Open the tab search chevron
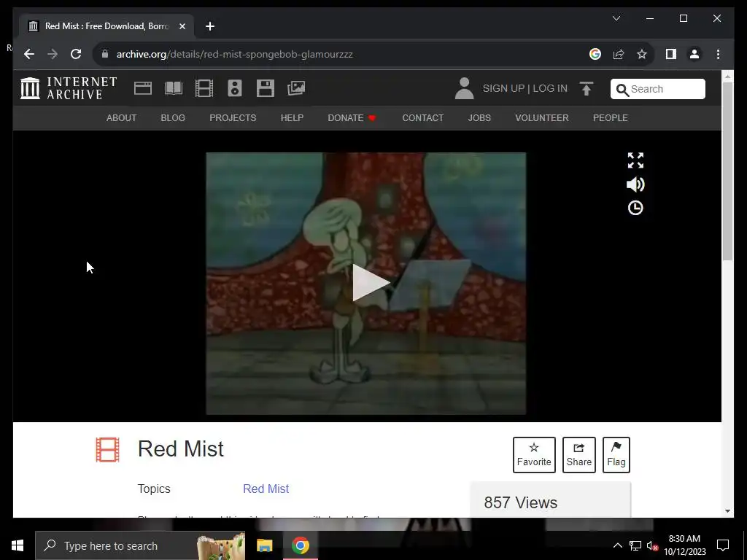This screenshot has height=560, width=747. tap(616, 18)
